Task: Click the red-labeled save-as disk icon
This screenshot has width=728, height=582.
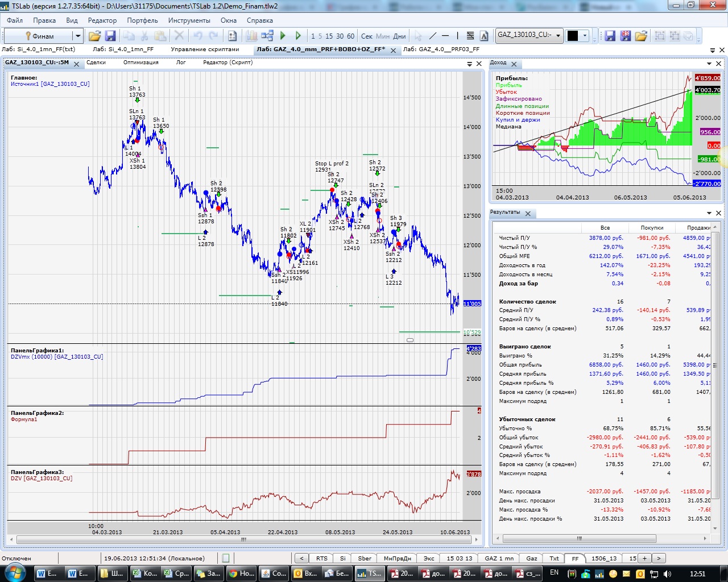Action: pyautogui.click(x=625, y=36)
